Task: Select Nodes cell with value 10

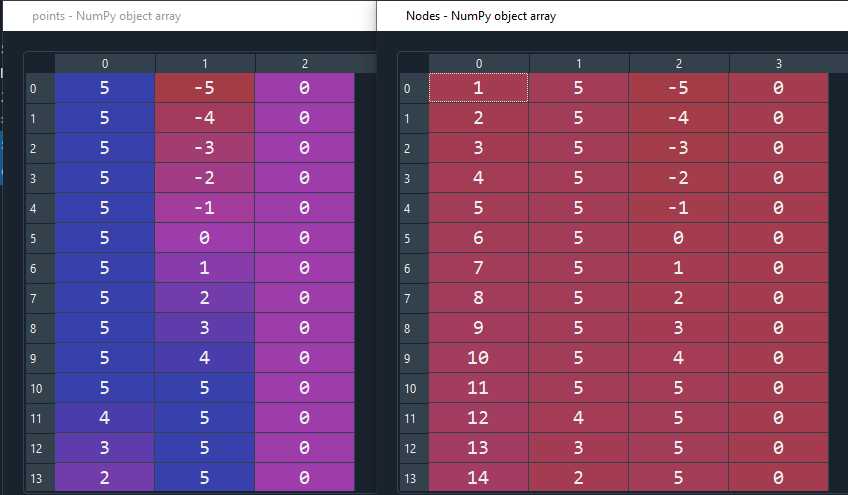Action: tap(479, 358)
